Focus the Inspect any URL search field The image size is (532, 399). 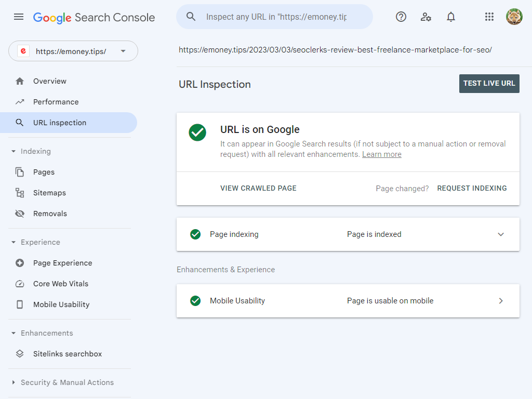tap(276, 17)
